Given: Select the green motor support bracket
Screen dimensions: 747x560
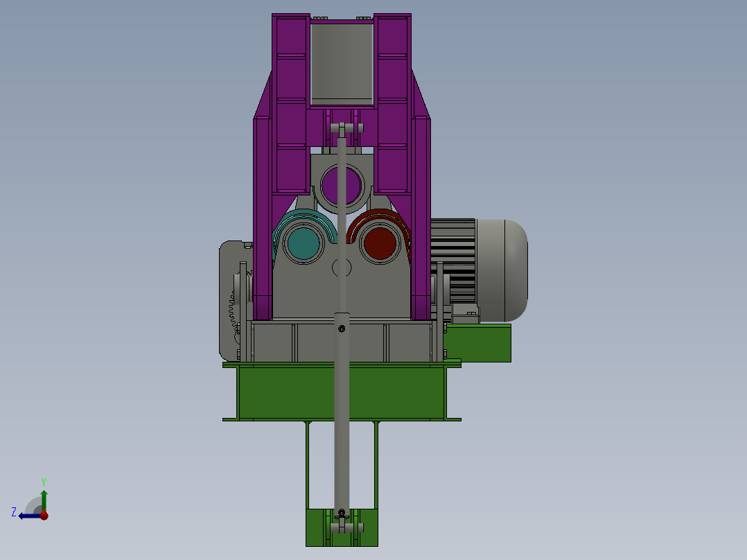Looking at the screenshot, I should [477, 342].
